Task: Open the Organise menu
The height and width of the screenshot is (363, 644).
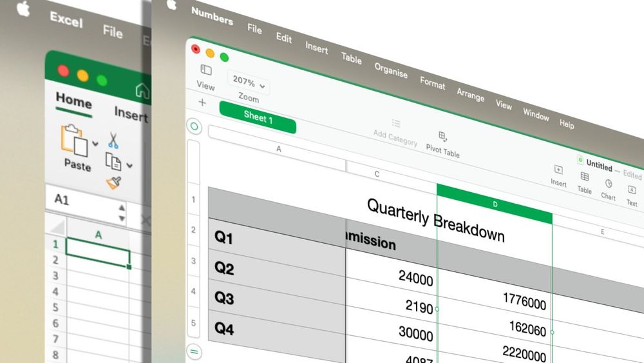Action: [391, 71]
